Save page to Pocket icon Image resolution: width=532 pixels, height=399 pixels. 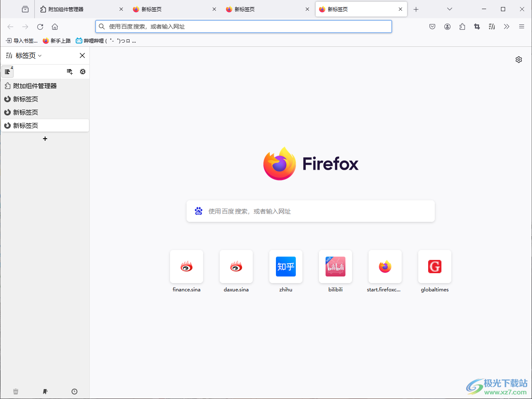(x=432, y=26)
